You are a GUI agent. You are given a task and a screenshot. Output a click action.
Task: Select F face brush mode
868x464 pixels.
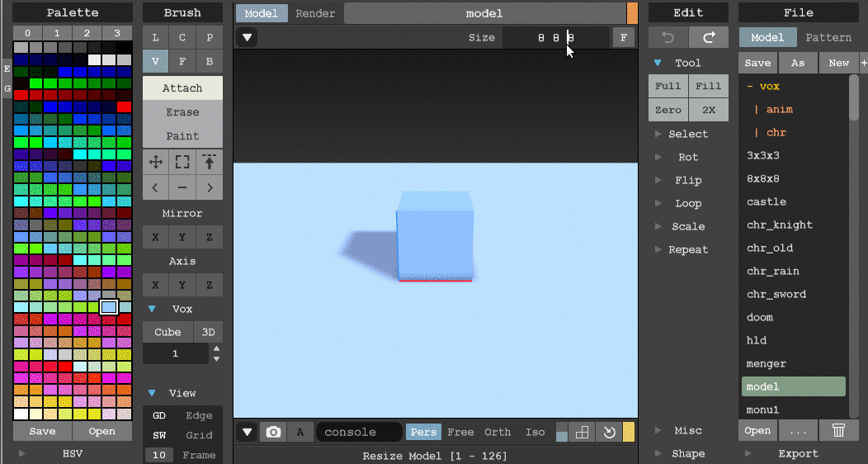[182, 61]
